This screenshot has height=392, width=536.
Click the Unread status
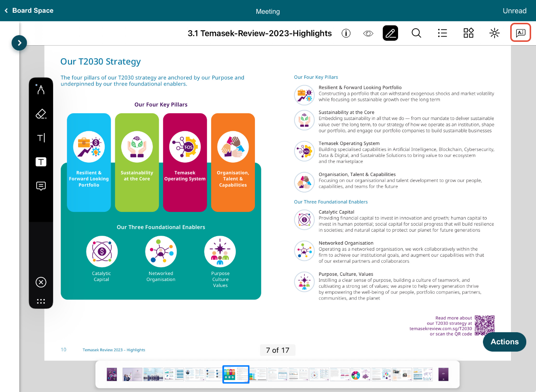(514, 11)
